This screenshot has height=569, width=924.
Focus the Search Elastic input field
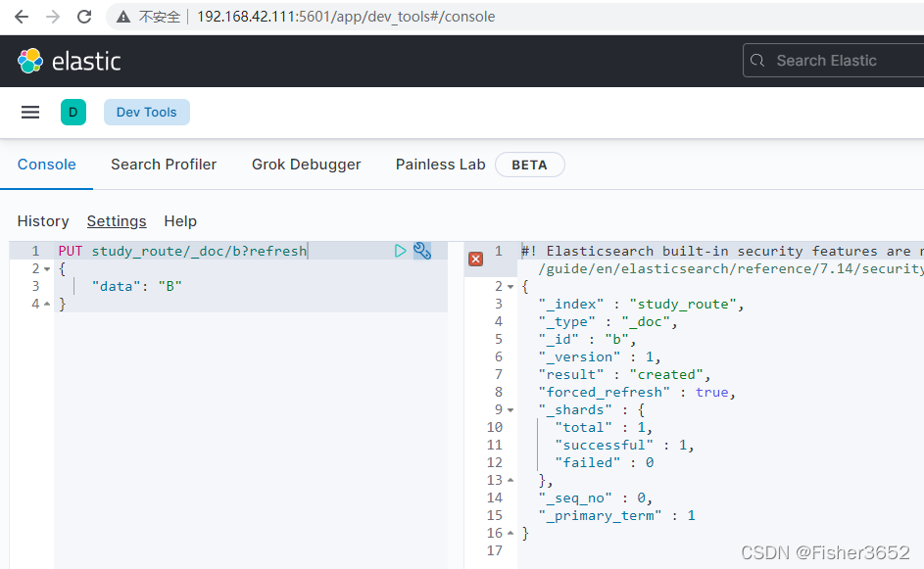833,60
